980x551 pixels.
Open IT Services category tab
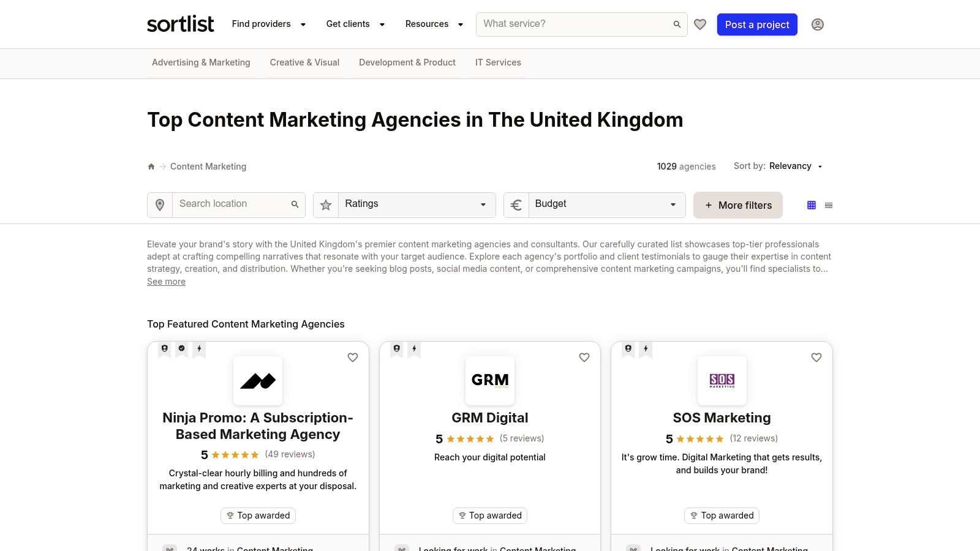tap(498, 62)
